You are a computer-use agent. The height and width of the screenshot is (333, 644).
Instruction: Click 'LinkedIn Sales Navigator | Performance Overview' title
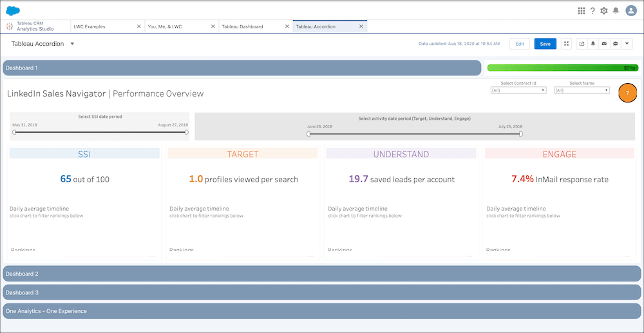pyautogui.click(x=105, y=93)
